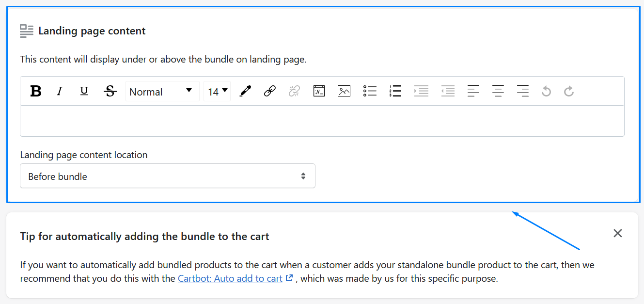The width and height of the screenshot is (644, 304).
Task: Insert a link with the chain icon
Action: pos(270,91)
